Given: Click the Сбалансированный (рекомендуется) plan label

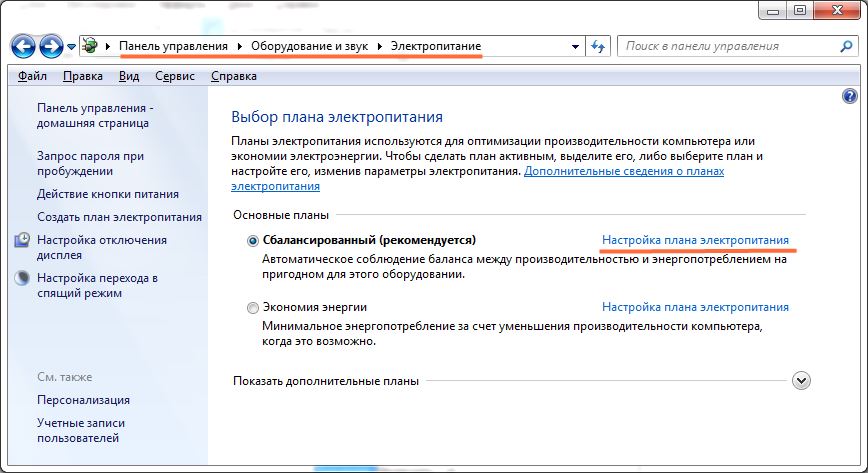Looking at the screenshot, I should pyautogui.click(x=369, y=240).
